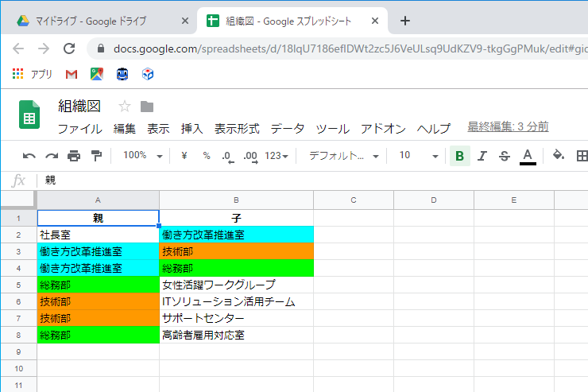588x392 pixels.
Task: Open the ヘルプ menu
Action: tap(434, 129)
